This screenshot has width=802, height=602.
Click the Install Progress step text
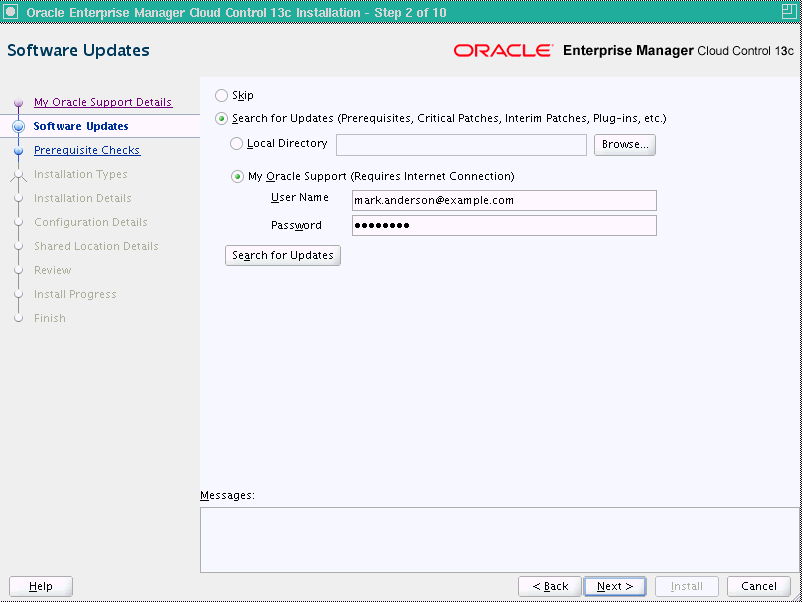pos(75,295)
